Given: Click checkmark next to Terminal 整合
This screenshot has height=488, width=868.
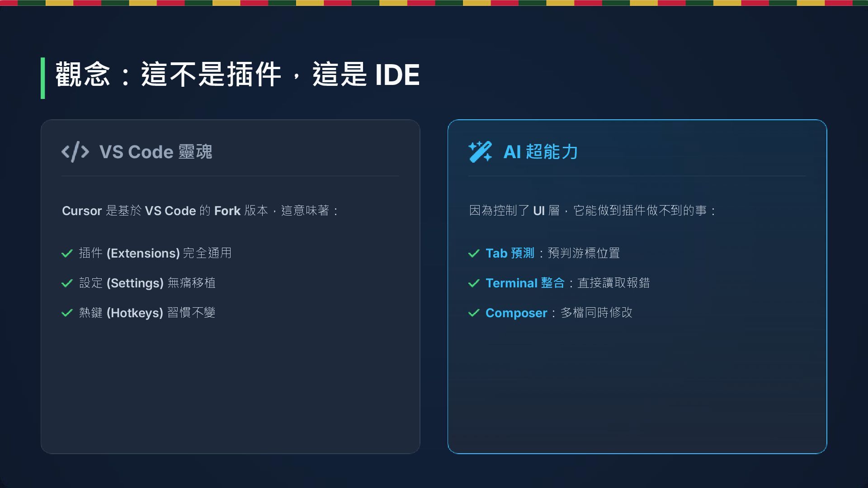Looking at the screenshot, I should click(x=474, y=283).
